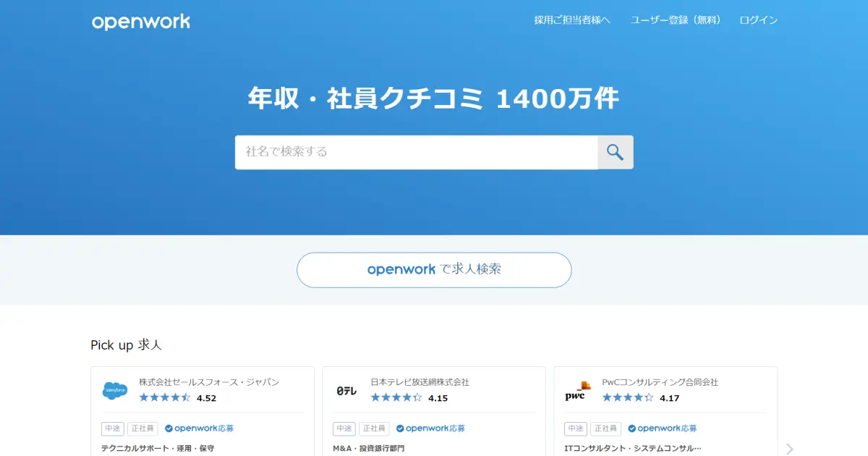868x456 pixels.
Task: Click openworkで求人検索 button
Action: pyautogui.click(x=434, y=270)
